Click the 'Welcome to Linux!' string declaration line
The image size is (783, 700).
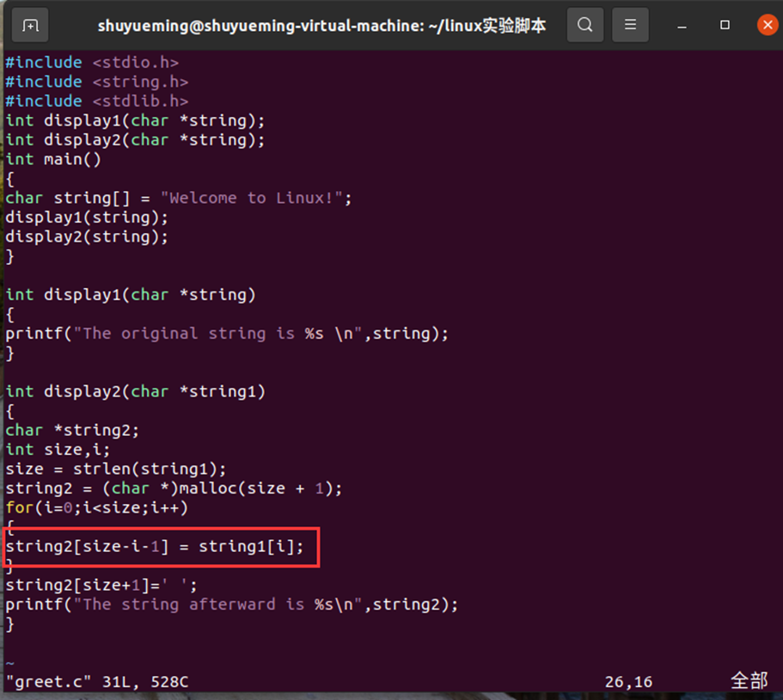pos(179,199)
